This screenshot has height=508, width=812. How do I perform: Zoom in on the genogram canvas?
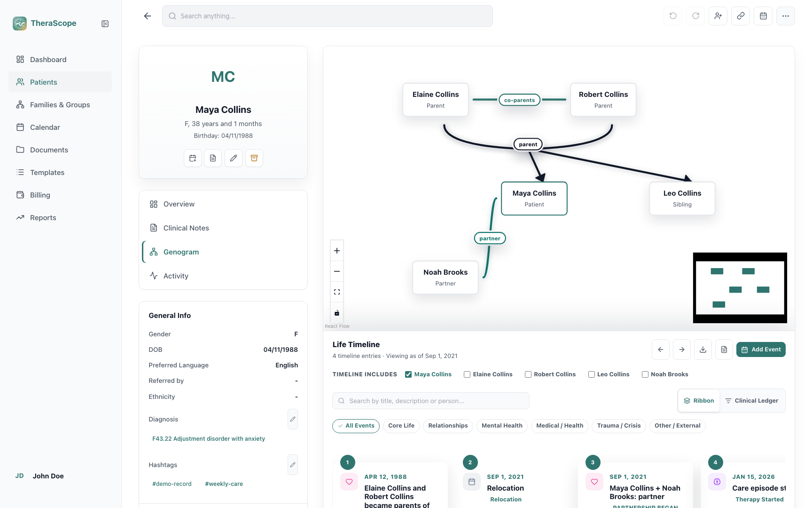pyautogui.click(x=337, y=251)
